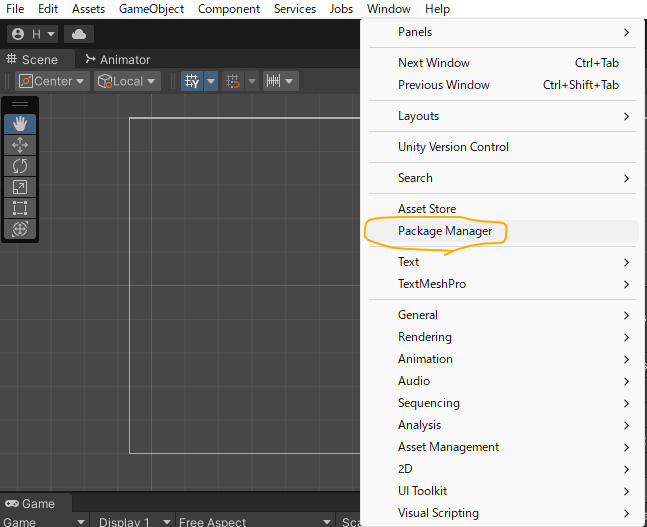The height and width of the screenshot is (527, 647).
Task: Open the GameObject menu
Action: (151, 9)
